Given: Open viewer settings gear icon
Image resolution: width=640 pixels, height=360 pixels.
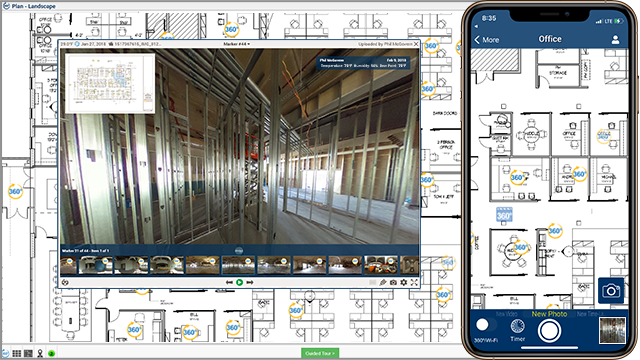Looking at the screenshot, I should click(404, 282).
